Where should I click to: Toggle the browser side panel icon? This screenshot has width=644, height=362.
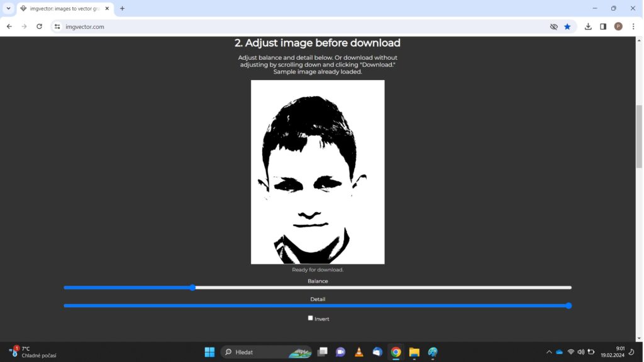pyautogui.click(x=603, y=26)
